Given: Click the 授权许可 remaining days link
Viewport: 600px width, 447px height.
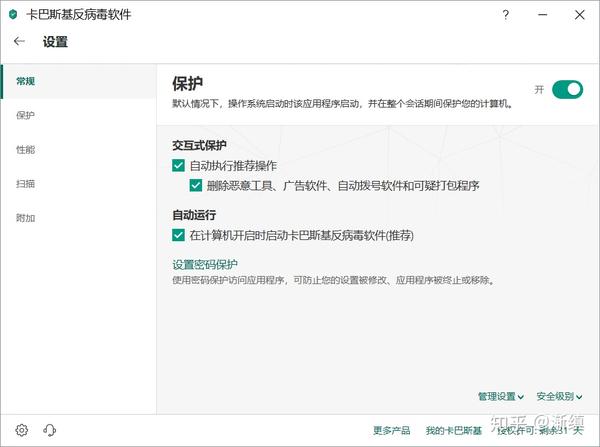Looking at the screenshot, I should 540,431.
